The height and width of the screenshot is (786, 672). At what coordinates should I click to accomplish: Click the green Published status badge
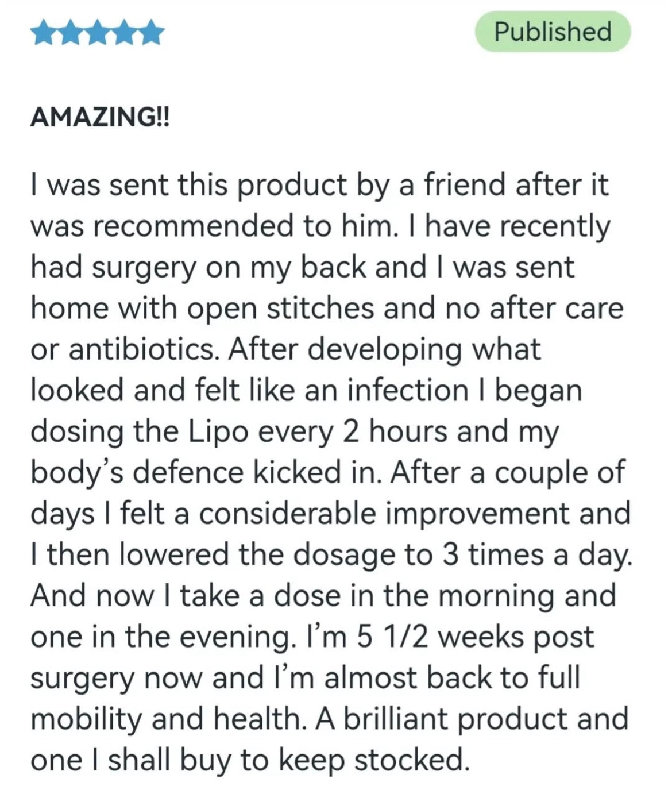[x=553, y=32]
